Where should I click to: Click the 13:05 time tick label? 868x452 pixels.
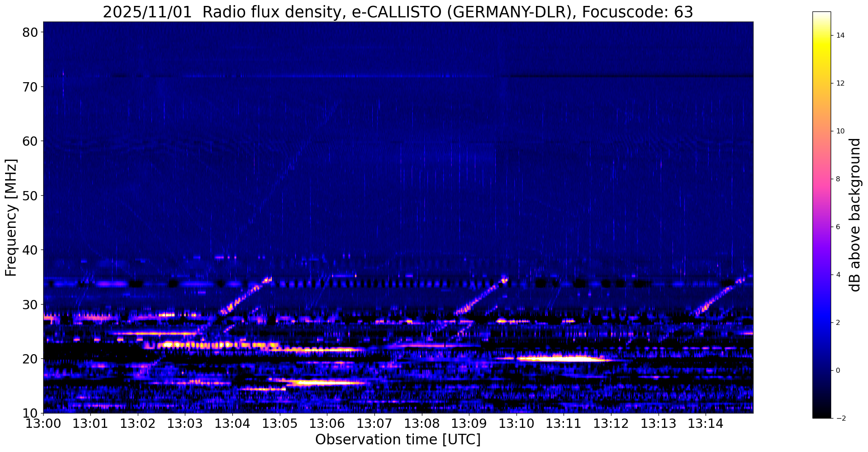coord(280,424)
